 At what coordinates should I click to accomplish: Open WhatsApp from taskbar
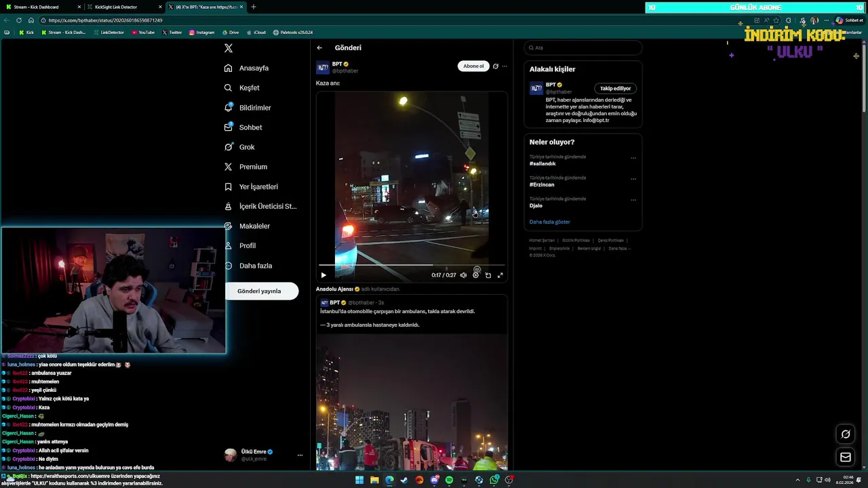coord(494,480)
